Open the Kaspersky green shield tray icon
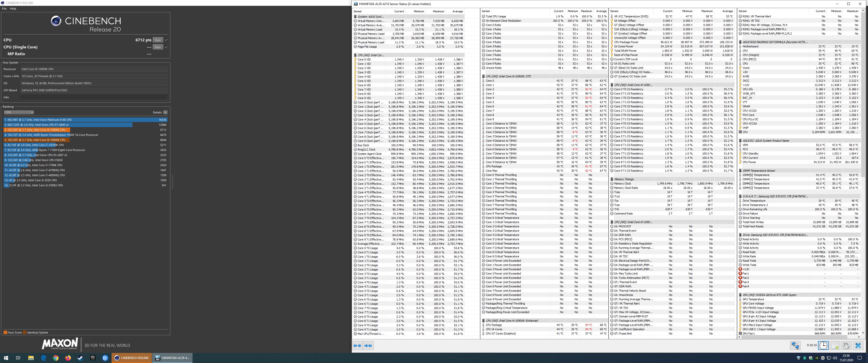The image size is (868, 363). point(805,358)
